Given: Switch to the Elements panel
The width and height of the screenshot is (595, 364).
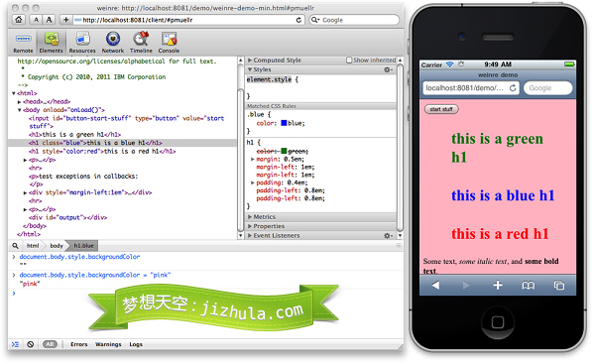Looking at the screenshot, I should tap(52, 42).
